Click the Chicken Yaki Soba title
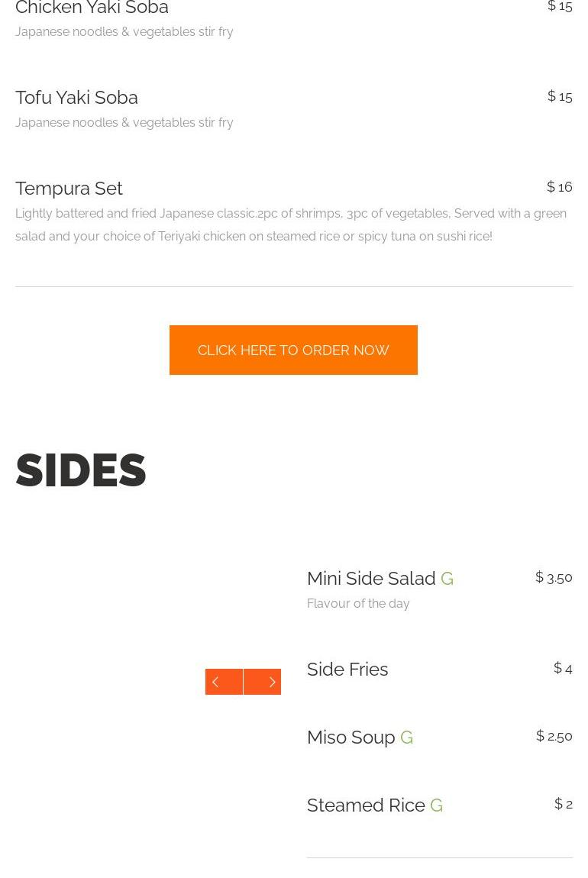The width and height of the screenshot is (588, 878). pos(92,8)
